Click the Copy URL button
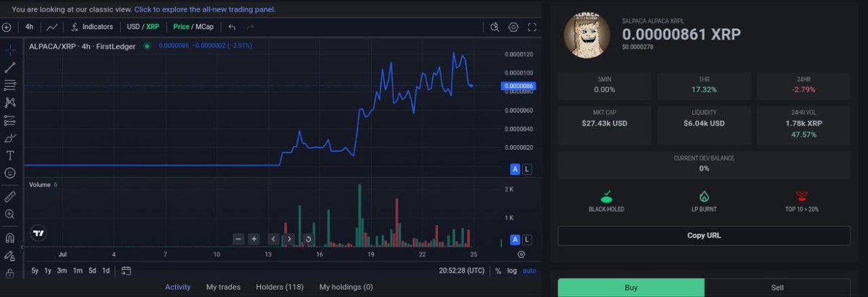The width and height of the screenshot is (868, 297). [704, 236]
